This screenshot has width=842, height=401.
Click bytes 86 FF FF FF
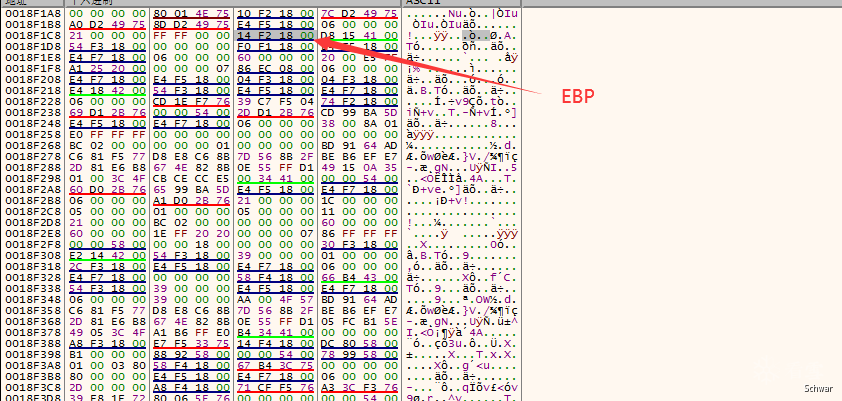(359, 234)
